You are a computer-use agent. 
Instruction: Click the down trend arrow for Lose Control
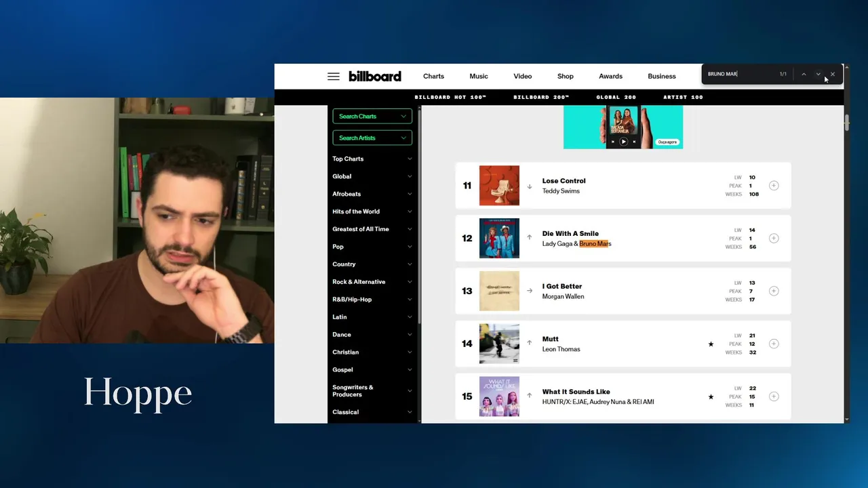pyautogui.click(x=530, y=186)
